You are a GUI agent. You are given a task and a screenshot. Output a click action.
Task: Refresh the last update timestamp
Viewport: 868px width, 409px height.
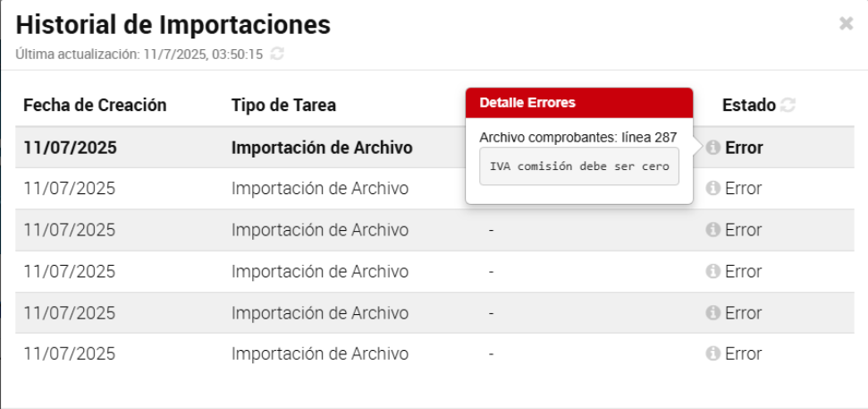pyautogui.click(x=277, y=55)
